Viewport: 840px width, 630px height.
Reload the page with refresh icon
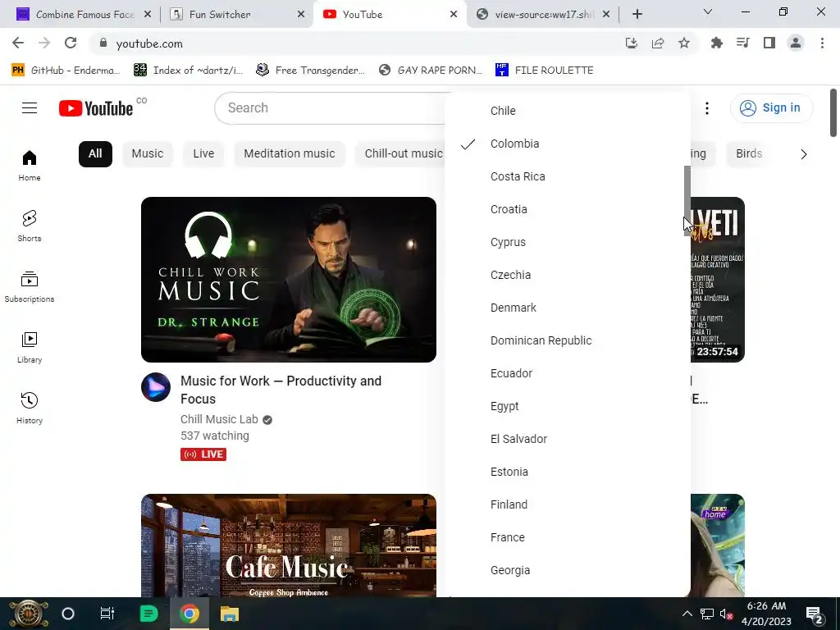[71, 43]
